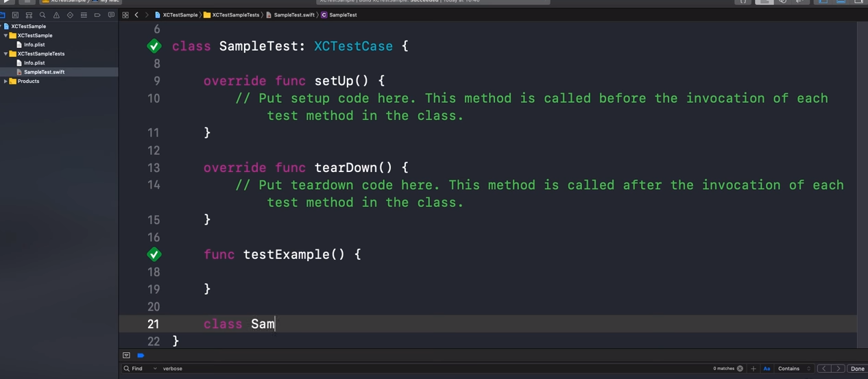This screenshot has height=379, width=868.
Task: Select Info.plist under XCTestSample group
Action: pos(34,45)
